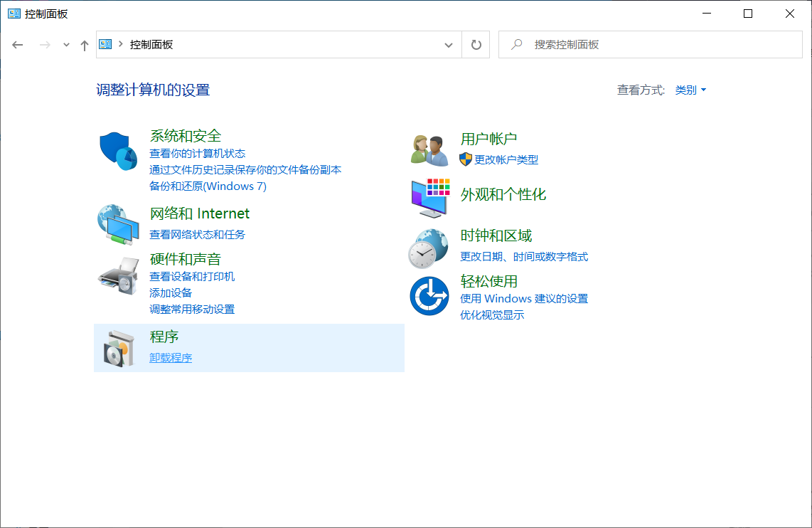Screen dimensions: 812x528
Task: Focus the 搜索控制面板 search field
Action: (x=651, y=45)
